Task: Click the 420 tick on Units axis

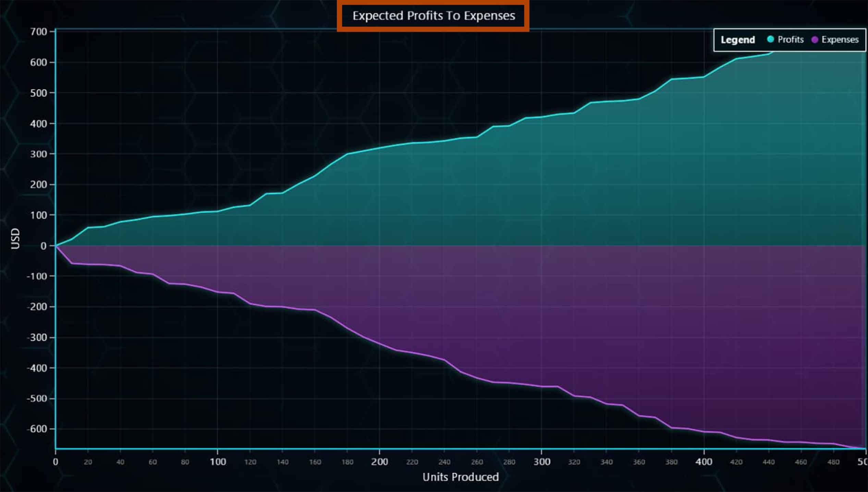Action: (x=736, y=462)
